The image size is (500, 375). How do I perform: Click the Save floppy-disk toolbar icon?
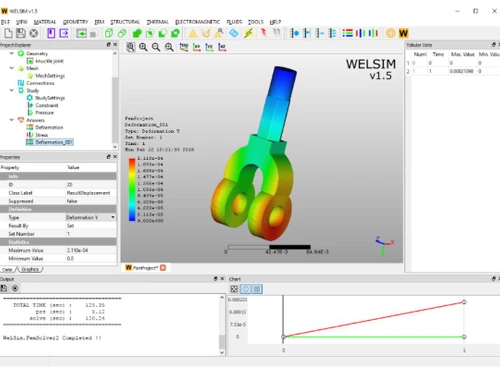coord(21,33)
